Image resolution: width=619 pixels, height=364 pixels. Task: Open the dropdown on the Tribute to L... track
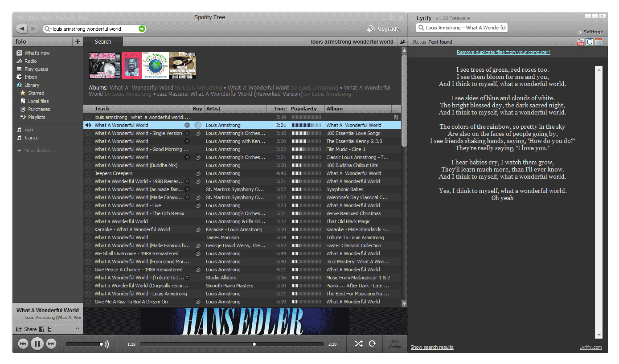coord(187,278)
